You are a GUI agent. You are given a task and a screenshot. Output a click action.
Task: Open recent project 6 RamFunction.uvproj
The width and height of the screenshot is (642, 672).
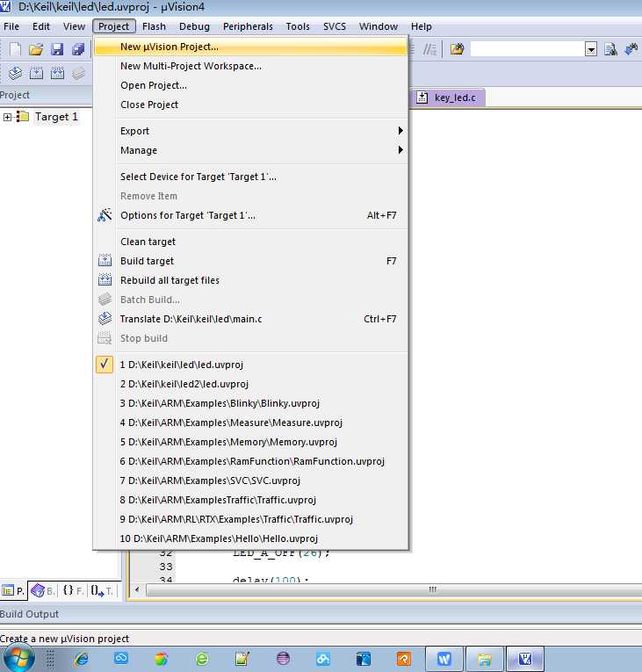tap(250, 461)
